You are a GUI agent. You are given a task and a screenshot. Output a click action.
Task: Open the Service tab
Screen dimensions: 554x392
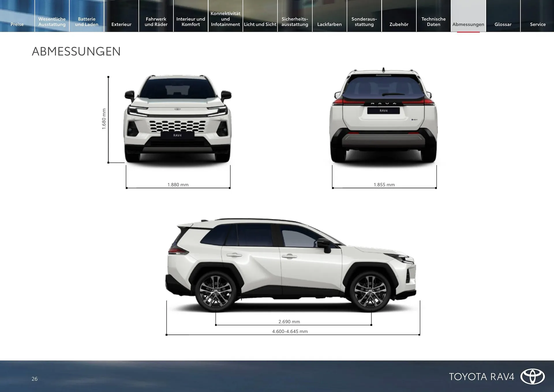pyautogui.click(x=538, y=24)
